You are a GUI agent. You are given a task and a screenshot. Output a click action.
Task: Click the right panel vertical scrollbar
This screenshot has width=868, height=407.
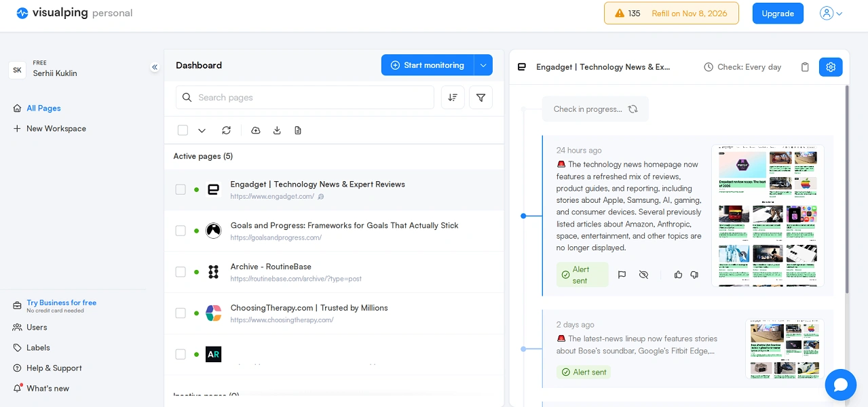tap(847, 190)
